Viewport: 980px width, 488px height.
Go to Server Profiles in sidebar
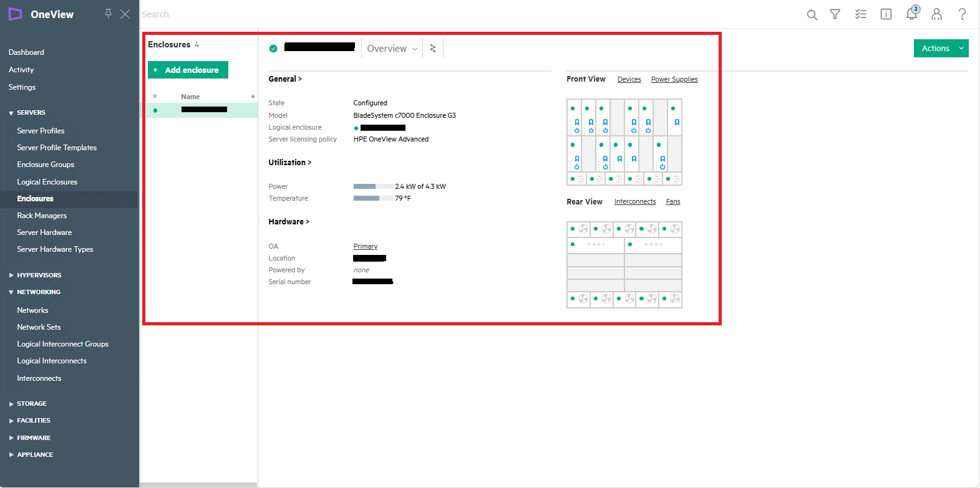coord(41,131)
